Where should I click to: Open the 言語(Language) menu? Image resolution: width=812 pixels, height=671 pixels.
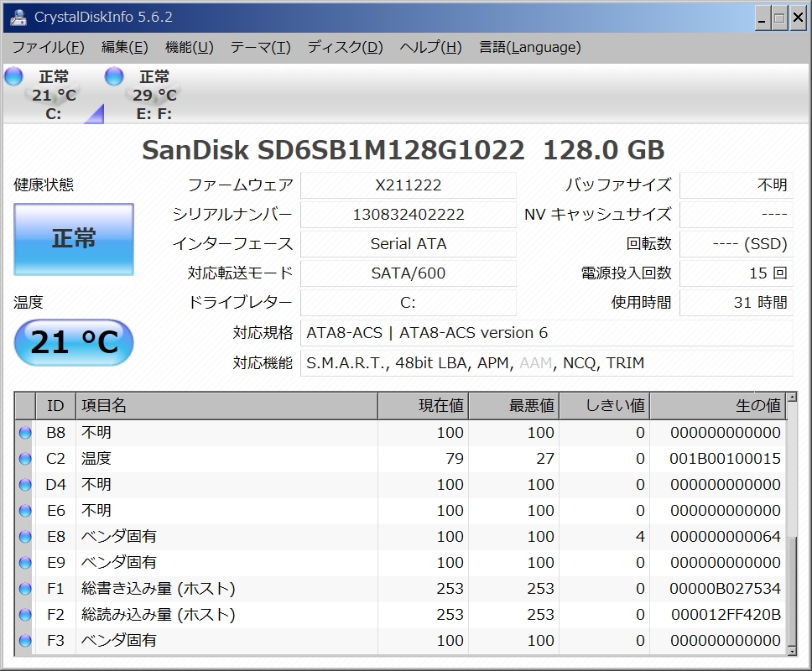(530, 47)
